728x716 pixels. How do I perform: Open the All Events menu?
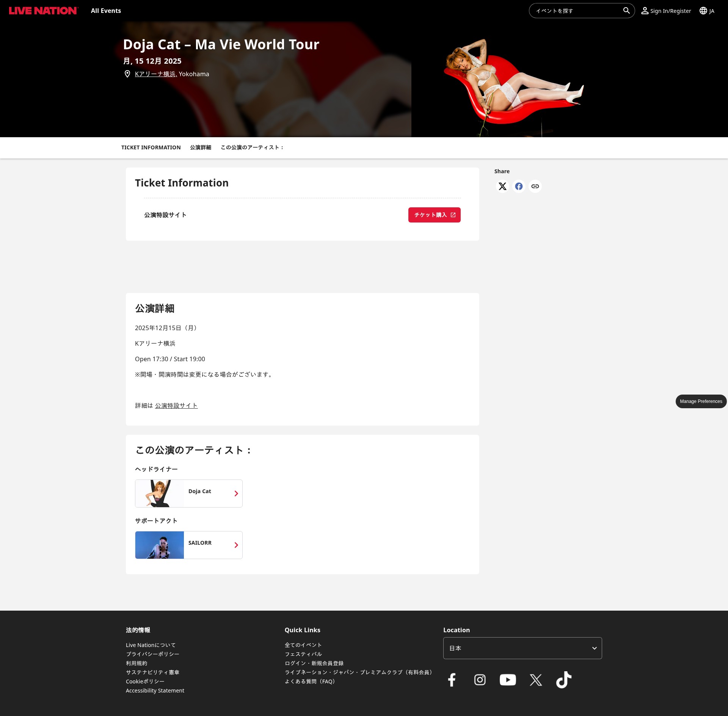click(x=106, y=11)
